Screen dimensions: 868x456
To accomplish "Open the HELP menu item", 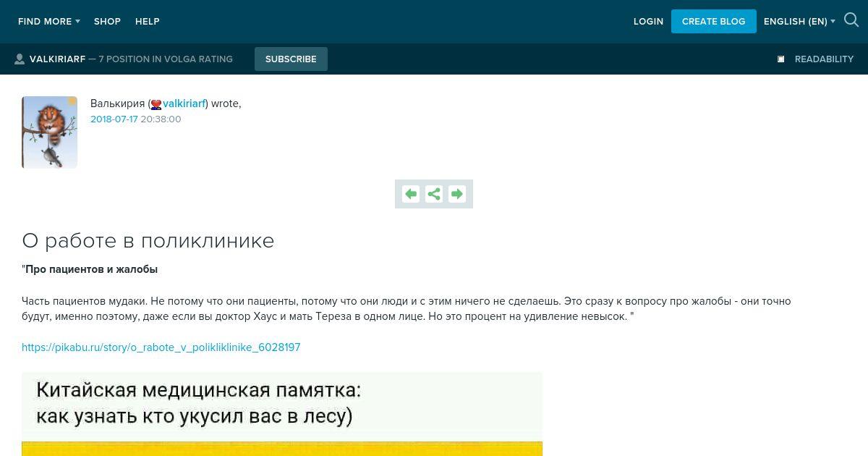I will coord(148,22).
